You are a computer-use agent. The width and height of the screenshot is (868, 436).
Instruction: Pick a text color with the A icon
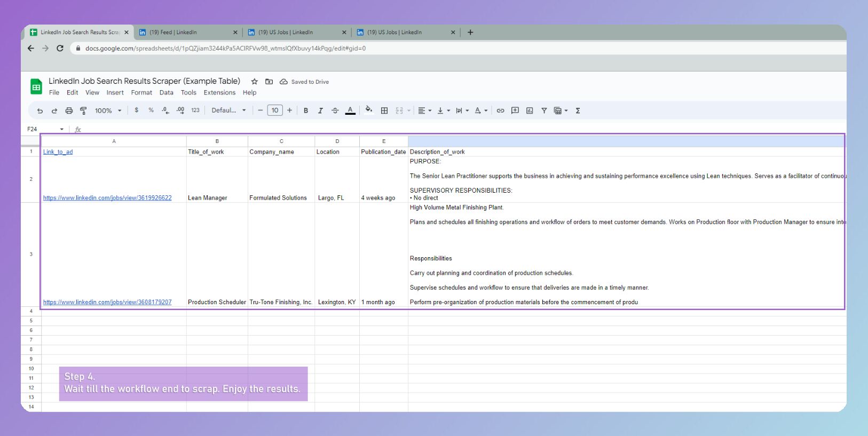350,110
